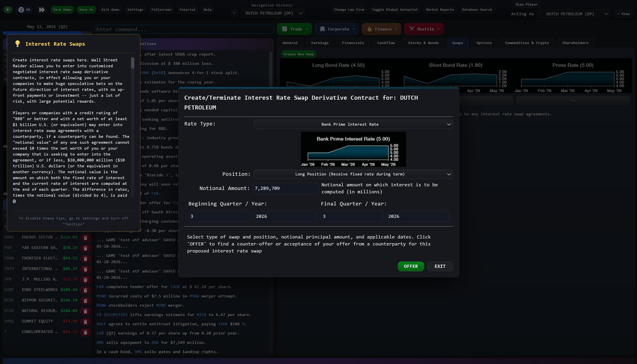Image resolution: width=637 pixels, height=364 pixels.
Task: Click the coin icon on Finance menu
Action: 370,29
